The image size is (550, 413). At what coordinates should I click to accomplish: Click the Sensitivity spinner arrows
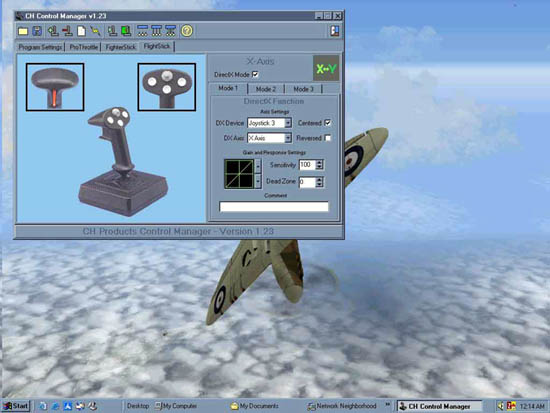click(x=319, y=165)
